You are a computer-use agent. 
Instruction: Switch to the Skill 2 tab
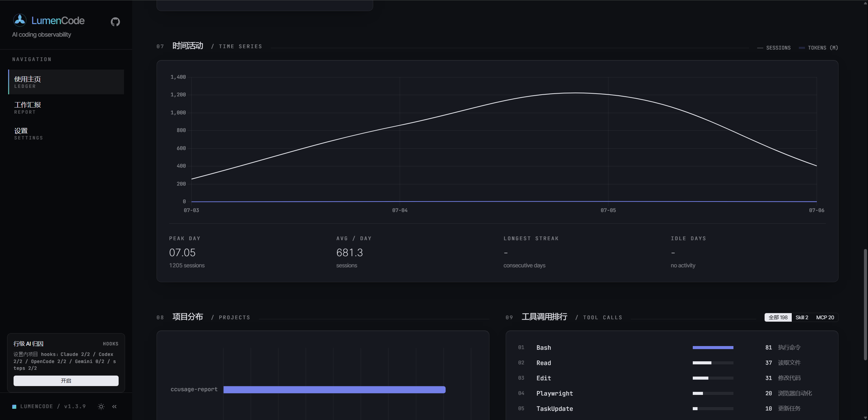[x=802, y=317]
